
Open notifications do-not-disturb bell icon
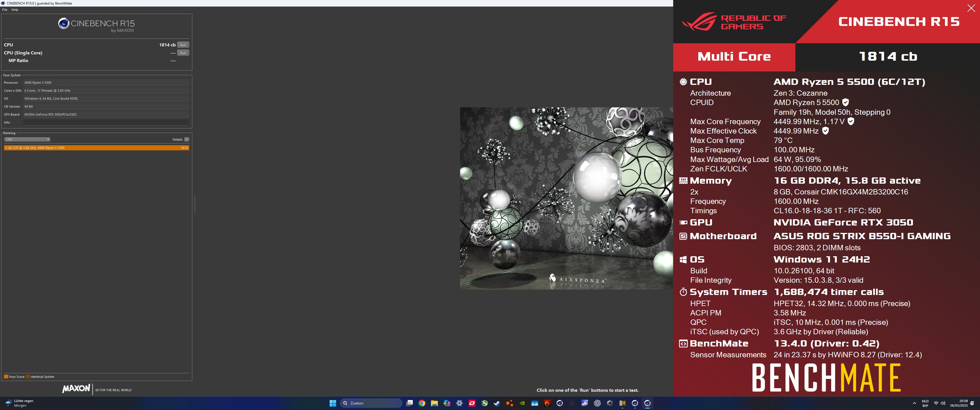(972, 403)
